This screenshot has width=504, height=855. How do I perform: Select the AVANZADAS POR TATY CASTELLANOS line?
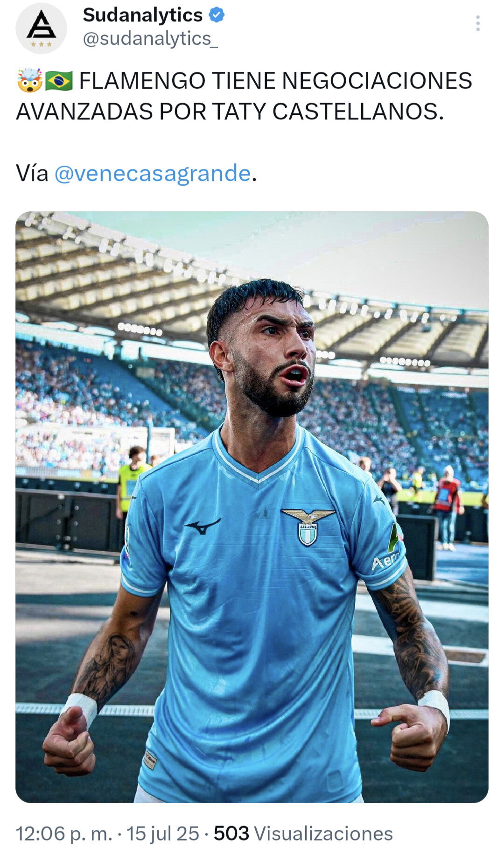(230, 112)
